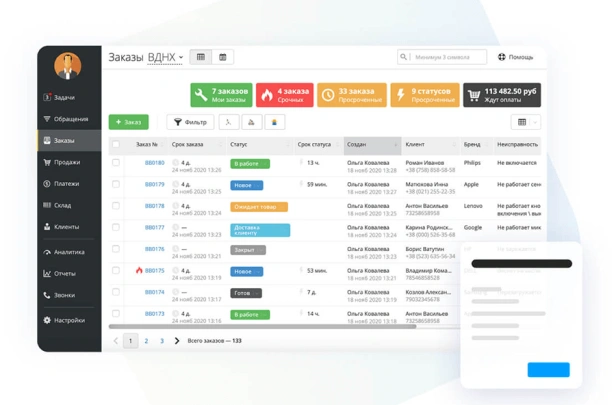Switch to calendar view icon
The width and height of the screenshot is (616, 405).
pos(223,58)
